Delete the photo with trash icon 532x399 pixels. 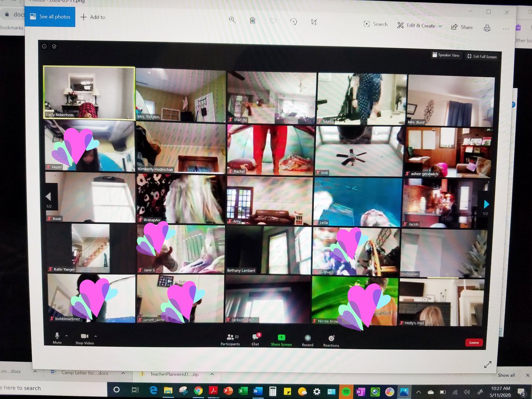click(252, 20)
